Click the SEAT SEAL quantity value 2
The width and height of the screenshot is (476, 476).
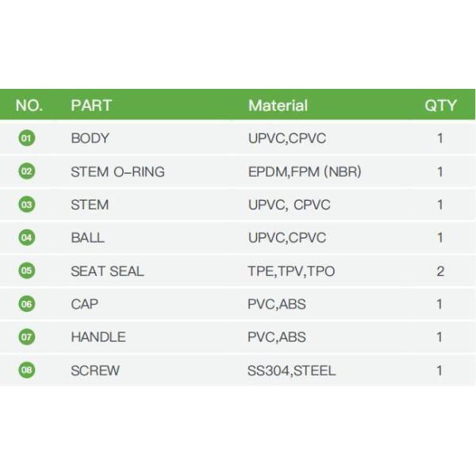pyautogui.click(x=440, y=271)
